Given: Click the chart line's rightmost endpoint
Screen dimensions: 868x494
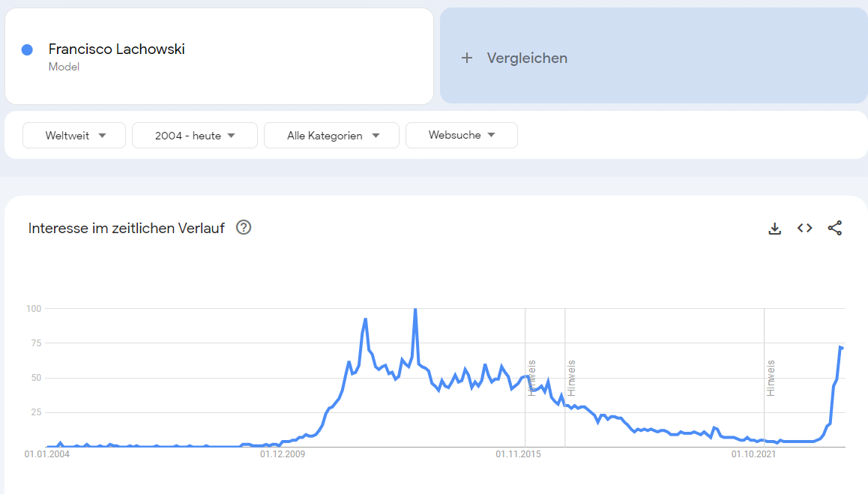Looking at the screenshot, I should [x=843, y=348].
